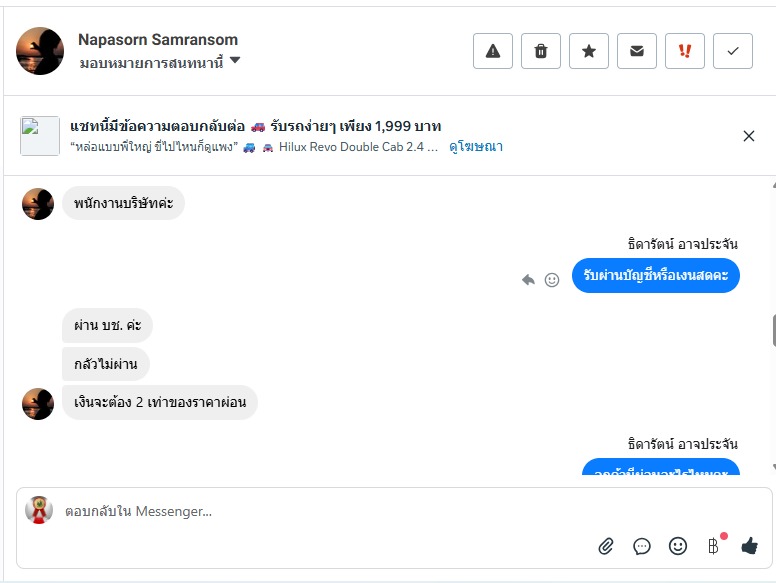776x583 pixels.
Task: Close the ad reply banner
Action: point(749,136)
